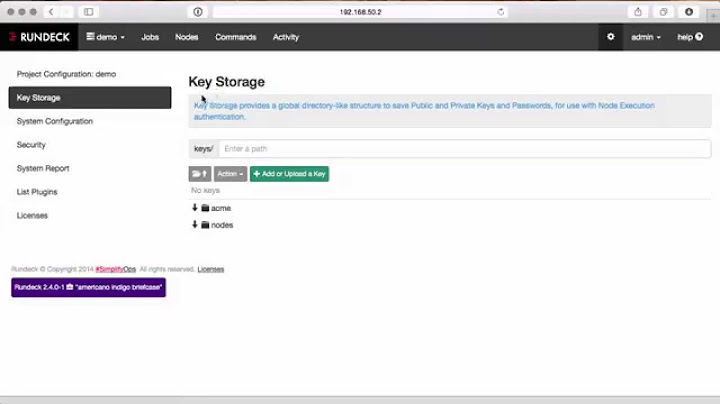Open System Configuration in sidebar

(55, 121)
